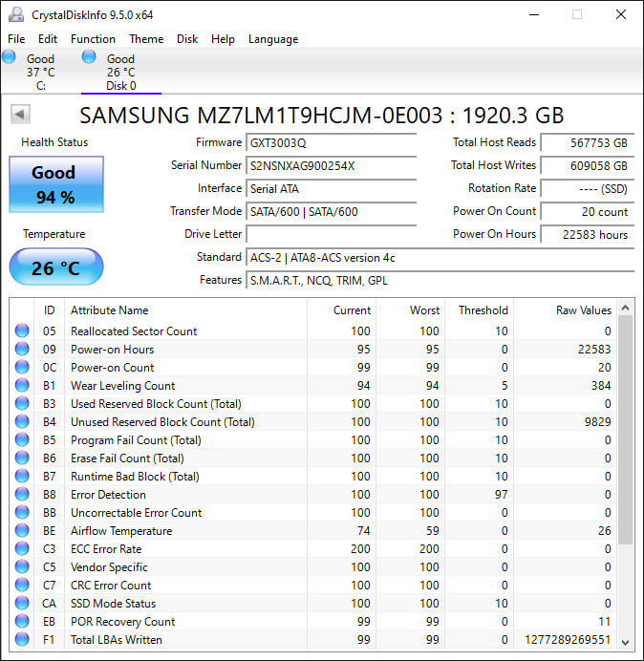The image size is (644, 661).
Task: Click the Worst column header
Action: 410,310
